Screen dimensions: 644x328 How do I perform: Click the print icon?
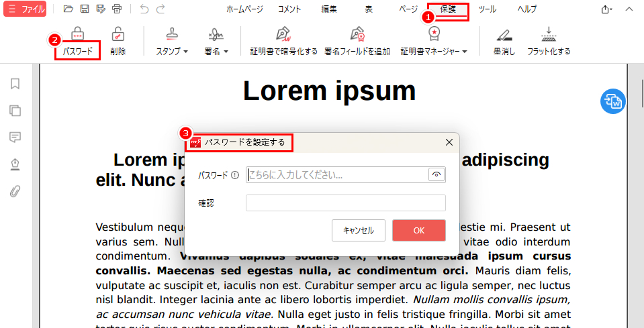point(117,9)
